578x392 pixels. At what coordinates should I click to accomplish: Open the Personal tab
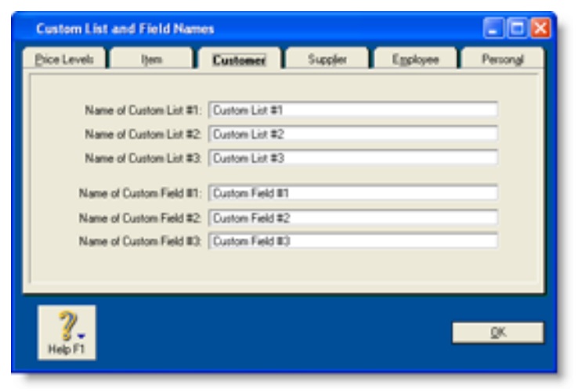[502, 60]
